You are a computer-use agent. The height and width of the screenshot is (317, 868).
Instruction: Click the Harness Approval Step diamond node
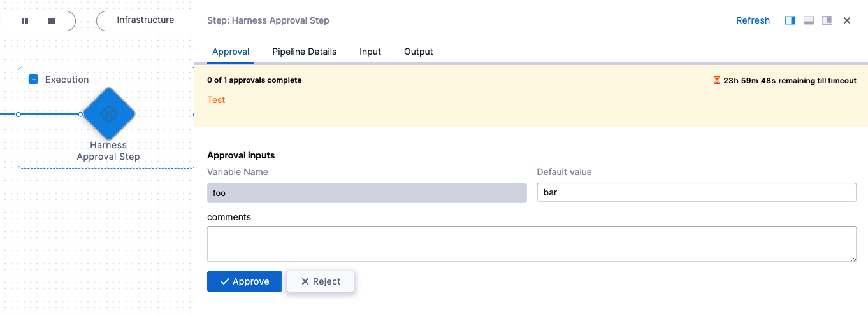[109, 115]
